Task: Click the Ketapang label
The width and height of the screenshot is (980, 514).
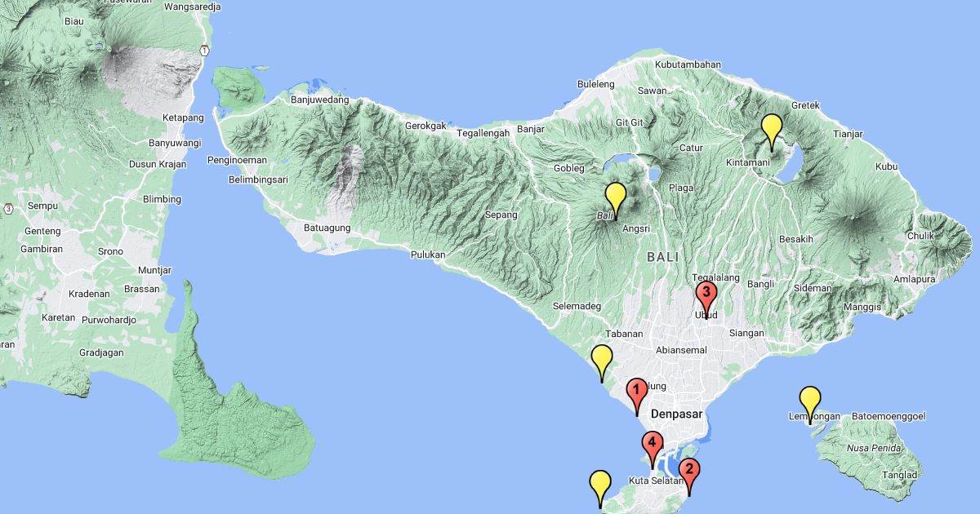Action: click(x=183, y=118)
